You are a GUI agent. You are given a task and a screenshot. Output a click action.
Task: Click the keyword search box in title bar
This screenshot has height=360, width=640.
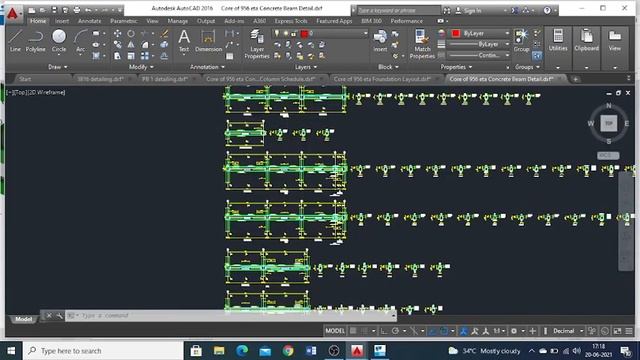click(x=398, y=11)
